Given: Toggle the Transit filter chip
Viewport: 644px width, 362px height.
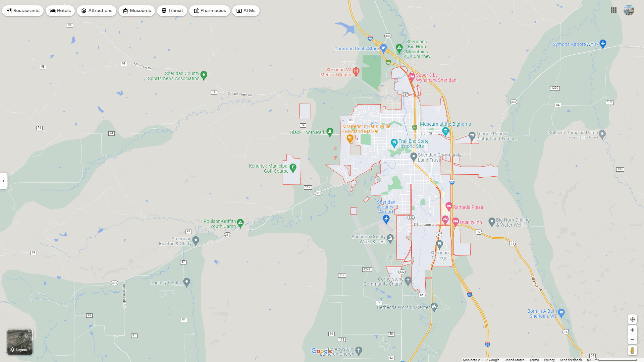Looking at the screenshot, I should point(172,10).
